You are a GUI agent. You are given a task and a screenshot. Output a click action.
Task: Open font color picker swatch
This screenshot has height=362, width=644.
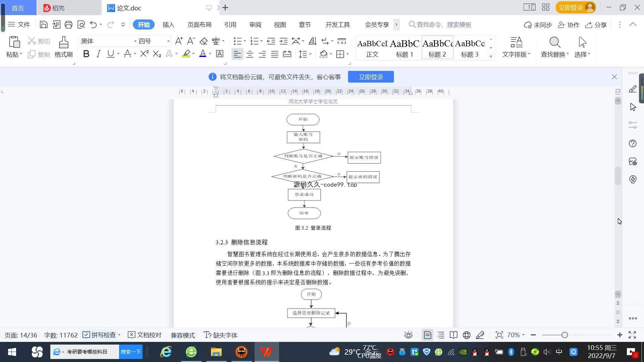click(203, 54)
